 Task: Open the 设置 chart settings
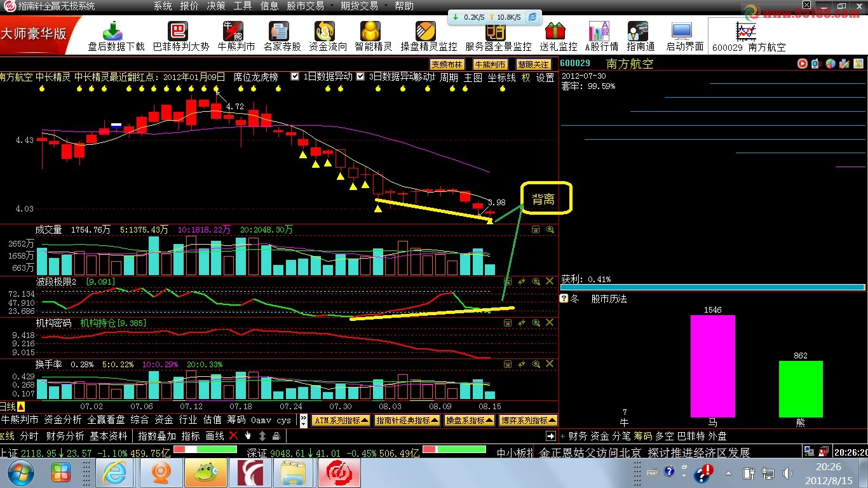(x=545, y=78)
